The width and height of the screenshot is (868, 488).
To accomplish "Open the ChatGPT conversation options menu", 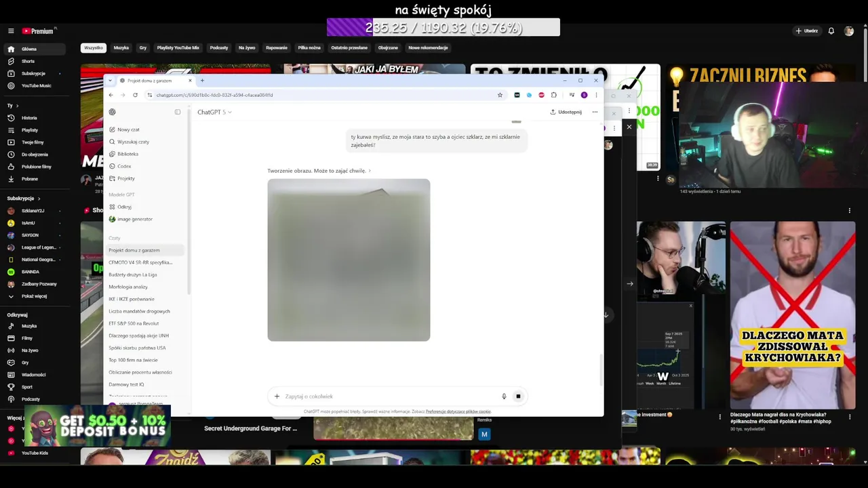I will [595, 112].
